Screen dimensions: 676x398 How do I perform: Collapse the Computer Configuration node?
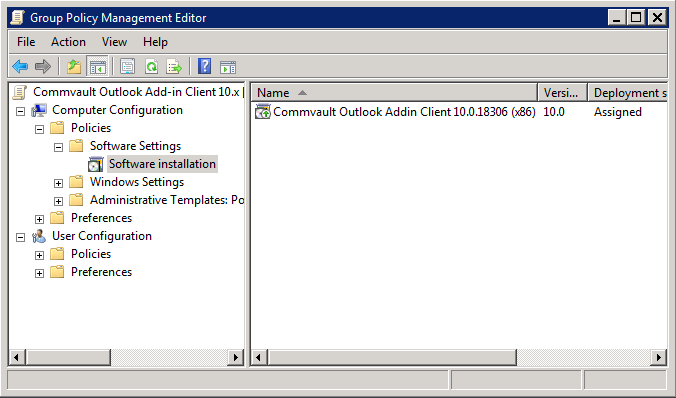(20, 111)
